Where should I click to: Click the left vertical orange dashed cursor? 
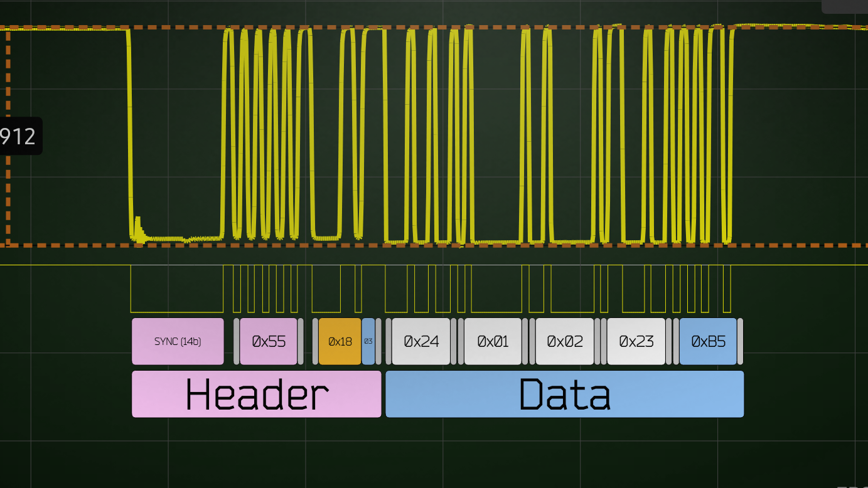[x=8, y=188]
